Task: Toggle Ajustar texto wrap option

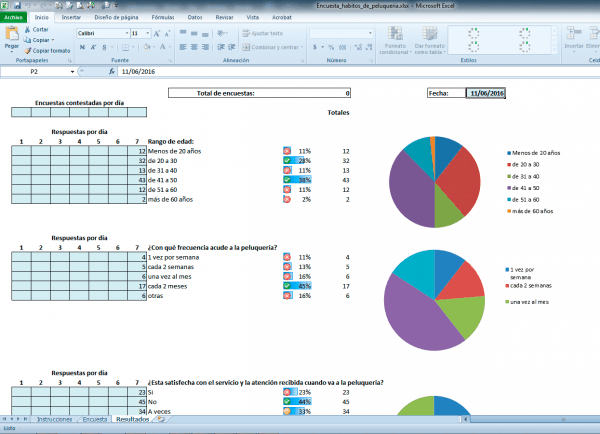Action: tap(263, 33)
